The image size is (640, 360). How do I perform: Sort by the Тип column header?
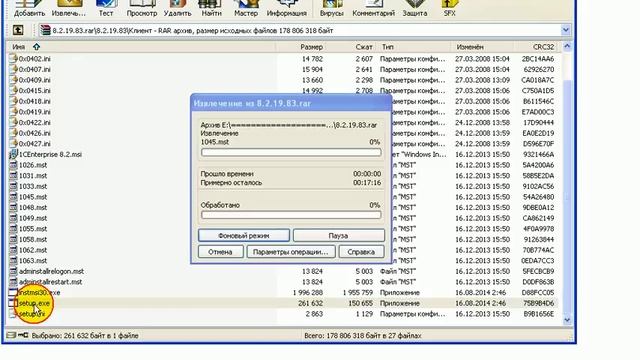[387, 47]
